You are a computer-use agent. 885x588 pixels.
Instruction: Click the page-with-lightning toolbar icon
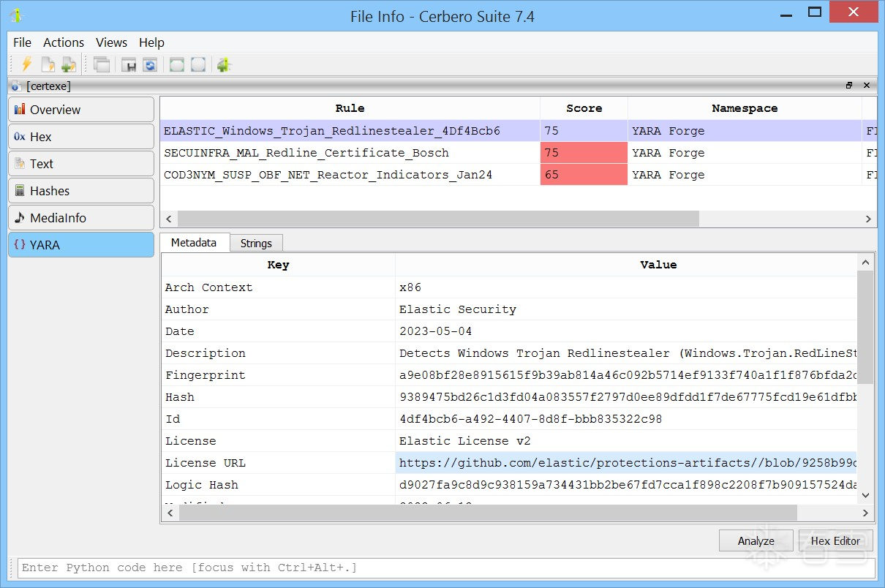(48, 64)
